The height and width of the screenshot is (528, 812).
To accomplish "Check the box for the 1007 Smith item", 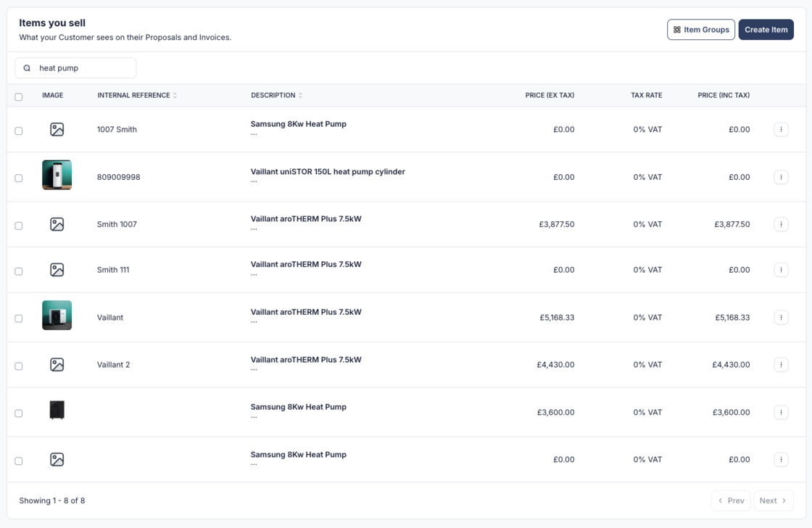I will [x=19, y=131].
